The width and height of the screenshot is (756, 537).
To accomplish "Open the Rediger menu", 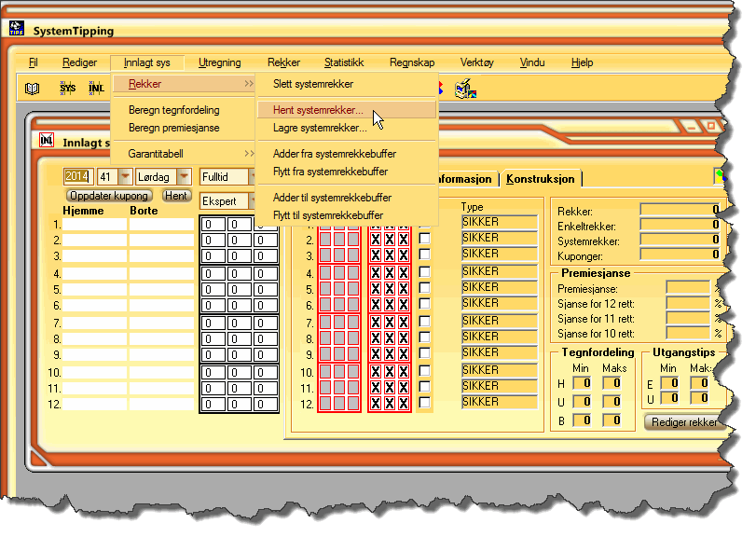I will point(79,62).
